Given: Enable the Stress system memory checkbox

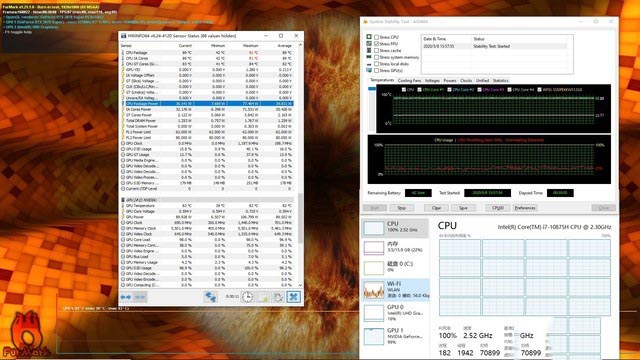Looking at the screenshot, I should pos(376,57).
